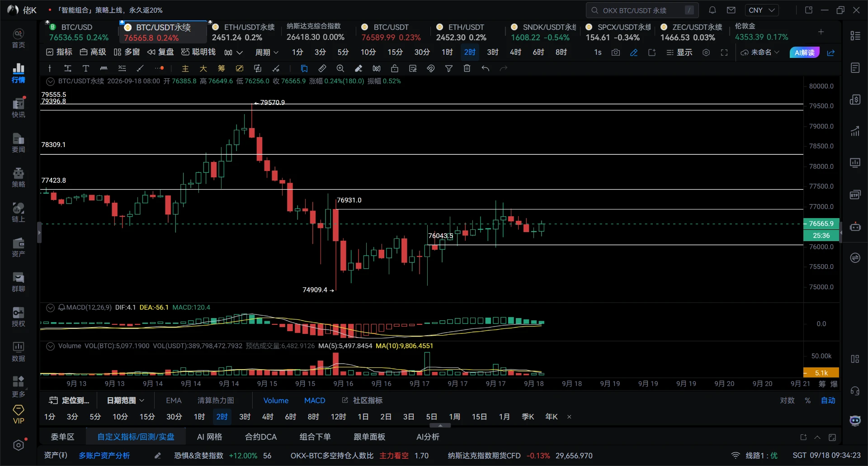Open the 未命名 layout dropdown

tap(760, 52)
